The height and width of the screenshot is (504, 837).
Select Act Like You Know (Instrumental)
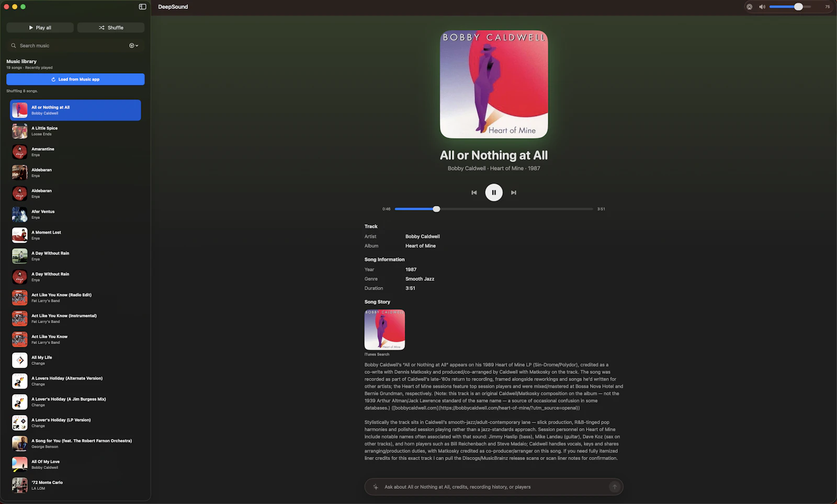coord(75,319)
